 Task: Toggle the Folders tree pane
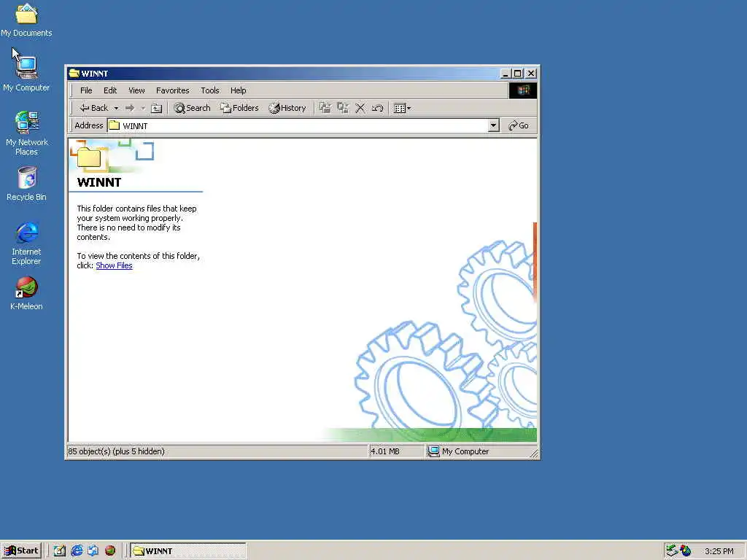239,108
